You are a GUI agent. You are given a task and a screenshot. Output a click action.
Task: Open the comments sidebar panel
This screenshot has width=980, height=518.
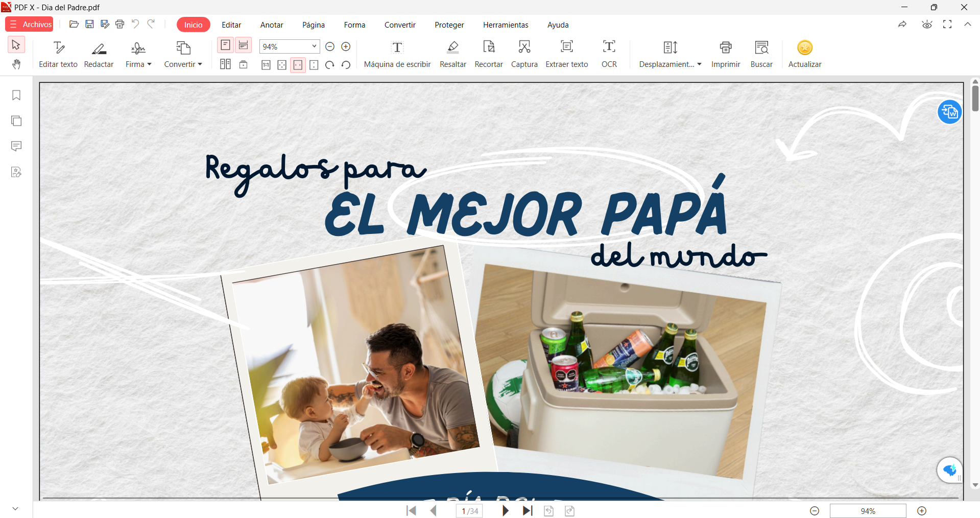point(16,147)
